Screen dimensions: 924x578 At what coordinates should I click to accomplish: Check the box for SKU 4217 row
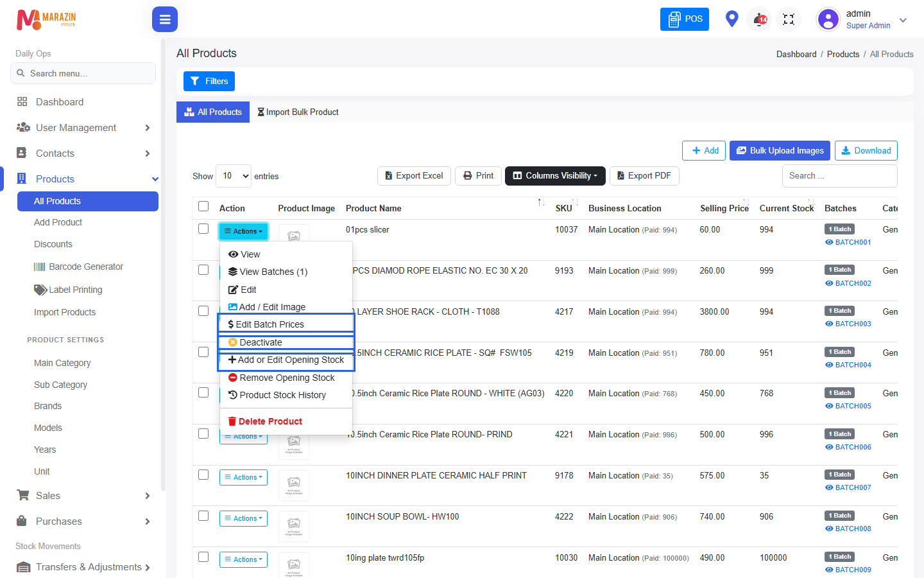point(203,311)
